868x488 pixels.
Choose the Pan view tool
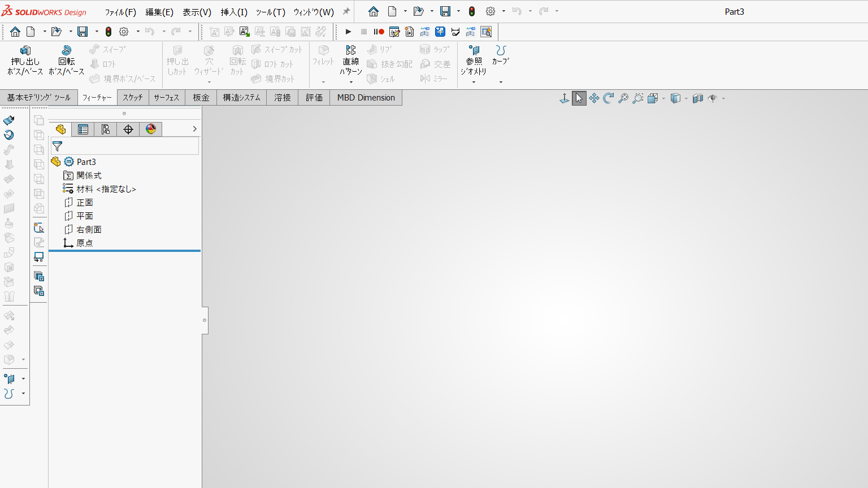(x=594, y=98)
